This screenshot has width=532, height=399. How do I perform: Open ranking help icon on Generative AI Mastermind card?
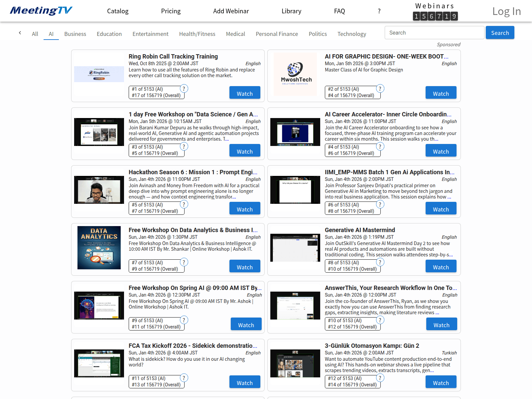pyautogui.click(x=380, y=262)
